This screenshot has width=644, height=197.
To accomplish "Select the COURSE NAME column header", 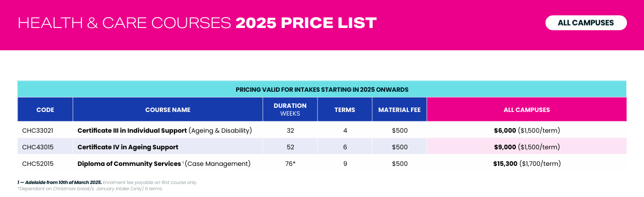I will pyautogui.click(x=168, y=110).
